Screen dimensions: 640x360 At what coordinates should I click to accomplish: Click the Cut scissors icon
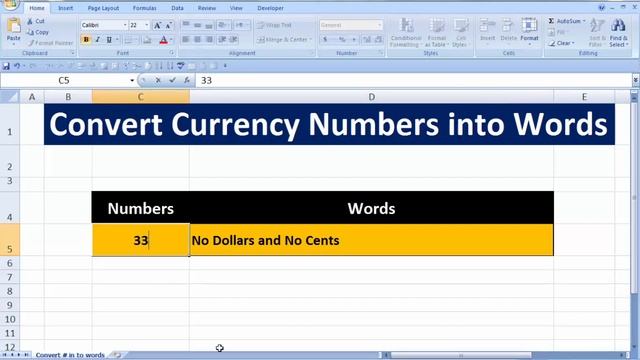click(30, 21)
